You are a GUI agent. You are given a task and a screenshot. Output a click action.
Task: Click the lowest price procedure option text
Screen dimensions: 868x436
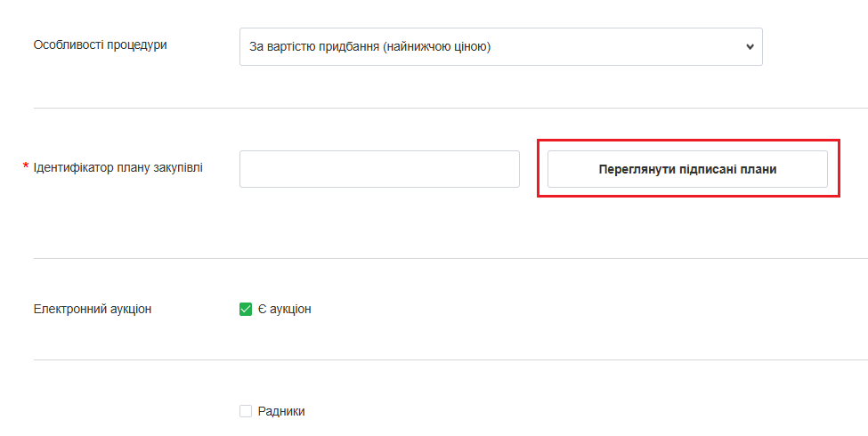[x=369, y=46]
